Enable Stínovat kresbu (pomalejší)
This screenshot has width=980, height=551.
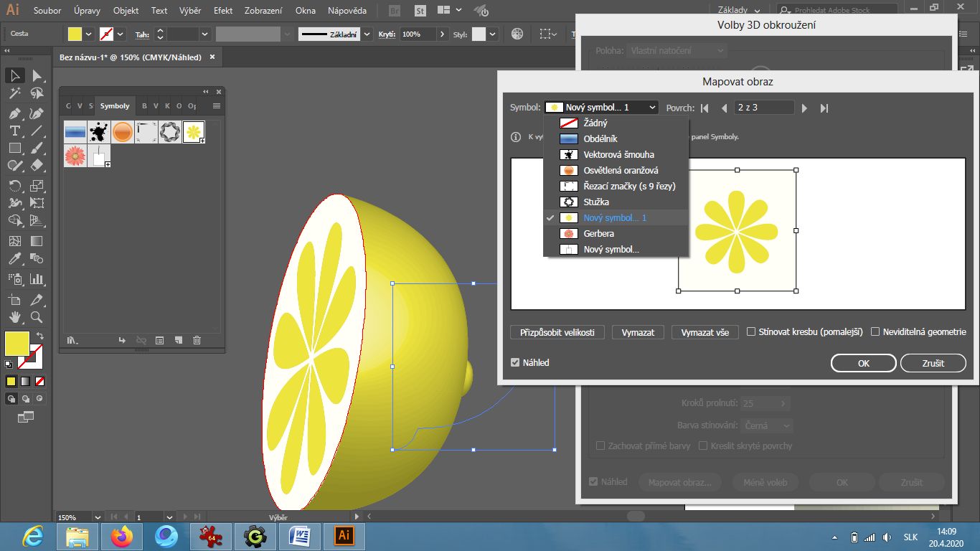coord(752,331)
